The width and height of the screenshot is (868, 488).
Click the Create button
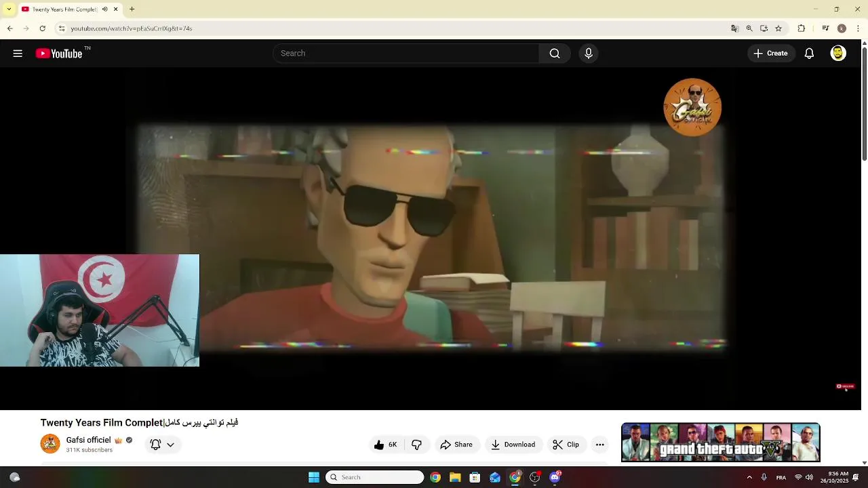(770, 54)
